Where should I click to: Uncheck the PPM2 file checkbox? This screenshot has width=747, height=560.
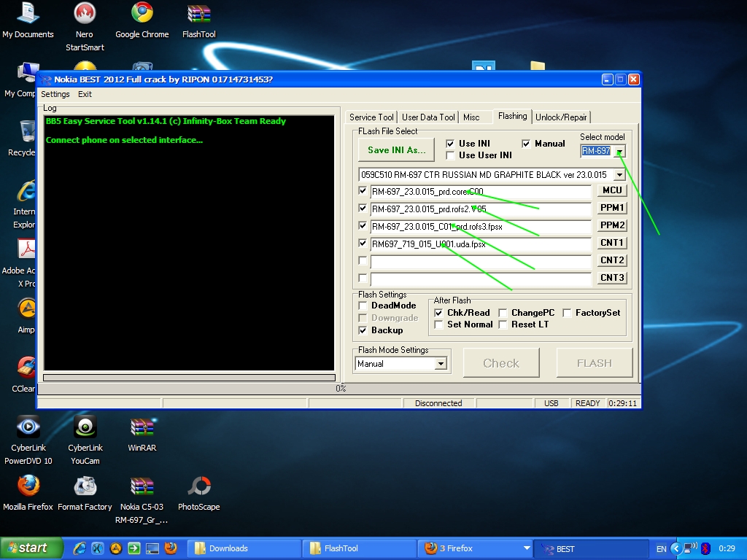point(363,226)
